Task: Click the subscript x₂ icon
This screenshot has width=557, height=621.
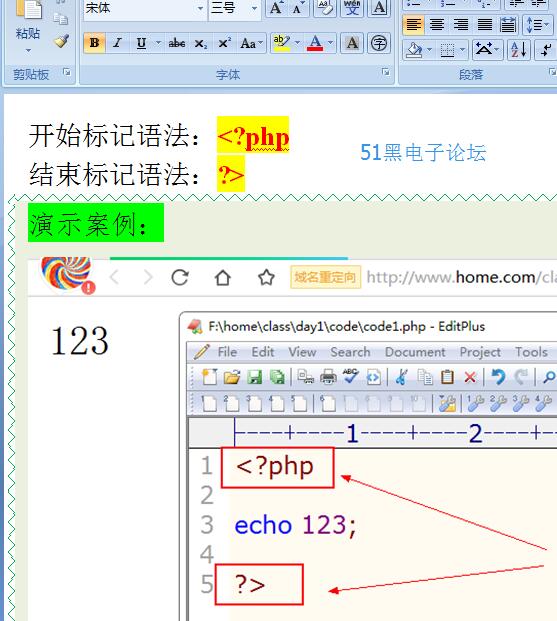Action: (x=200, y=43)
